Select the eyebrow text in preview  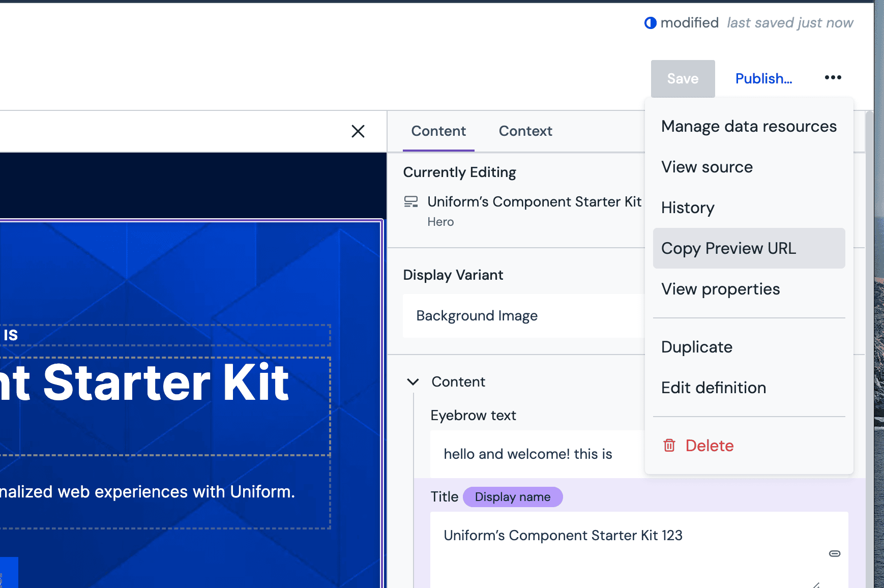click(165, 335)
